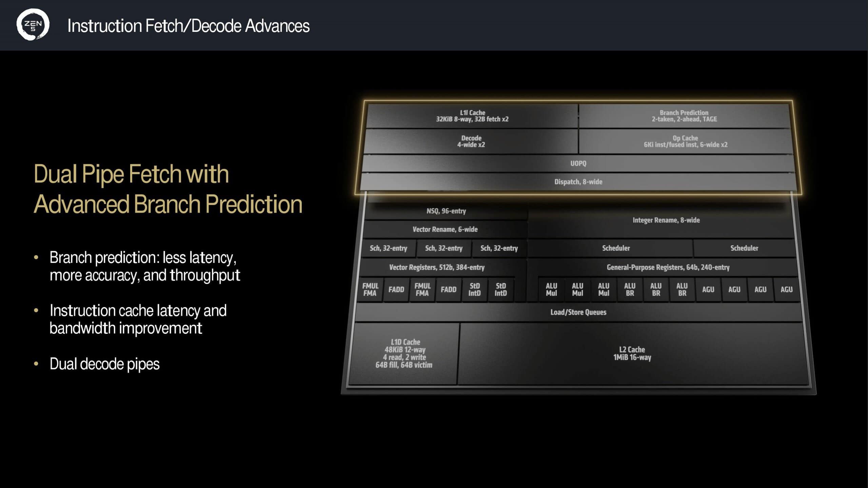Click the rightmost AGU unit
Image resolution: width=868 pixels, height=488 pixels.
[x=786, y=289]
